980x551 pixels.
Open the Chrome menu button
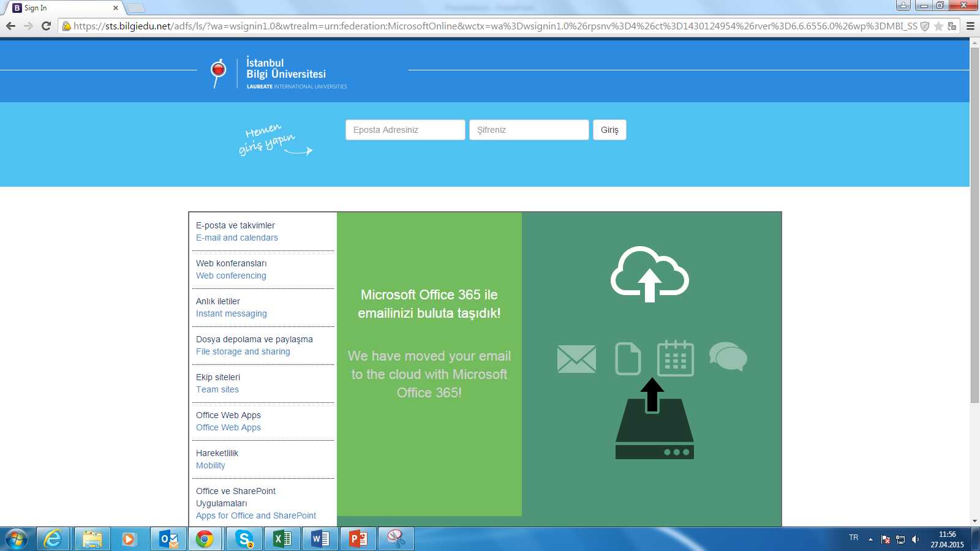click(x=970, y=26)
